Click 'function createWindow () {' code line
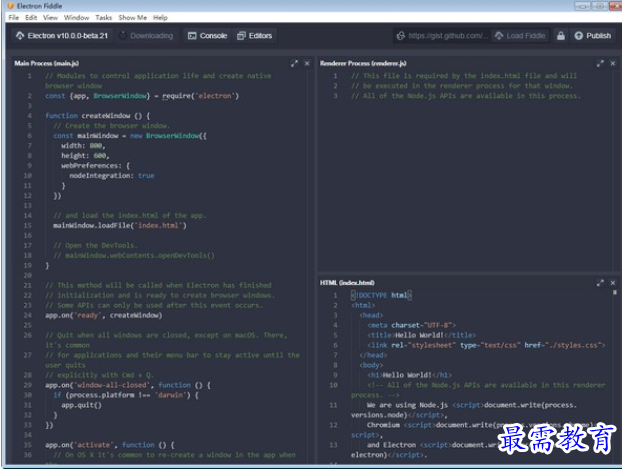The width and height of the screenshot is (622, 470). 98,116
